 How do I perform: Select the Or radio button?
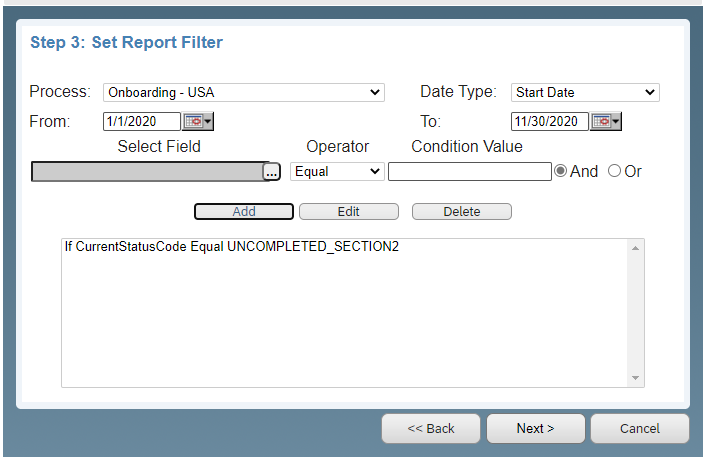point(614,171)
